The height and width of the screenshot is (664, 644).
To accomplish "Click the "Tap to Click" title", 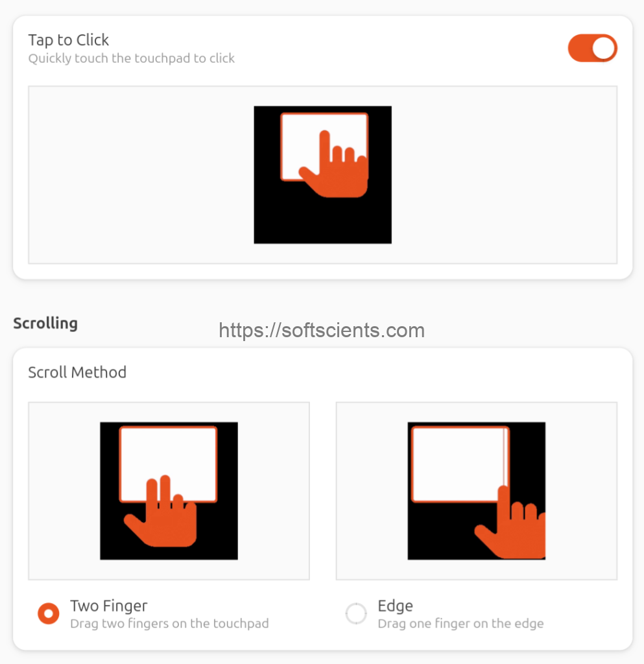I will pos(69,40).
